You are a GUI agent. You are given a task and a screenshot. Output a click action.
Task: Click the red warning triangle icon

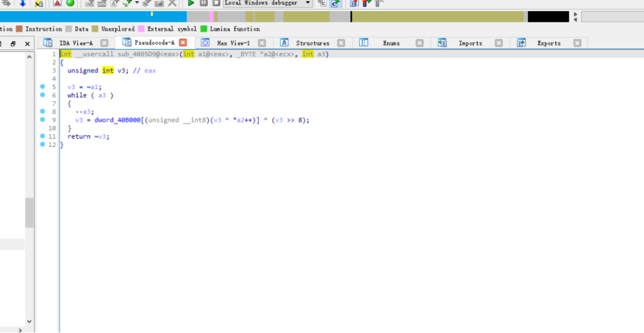pyautogui.click(x=57, y=3)
